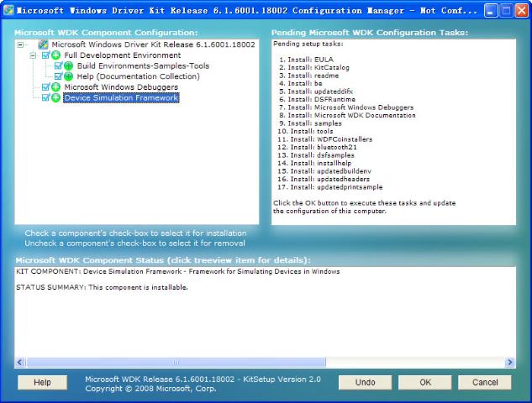Viewport: 532px width, 403px height.
Task: Select Build Environments-Samples-Tools tree item
Action: point(143,65)
